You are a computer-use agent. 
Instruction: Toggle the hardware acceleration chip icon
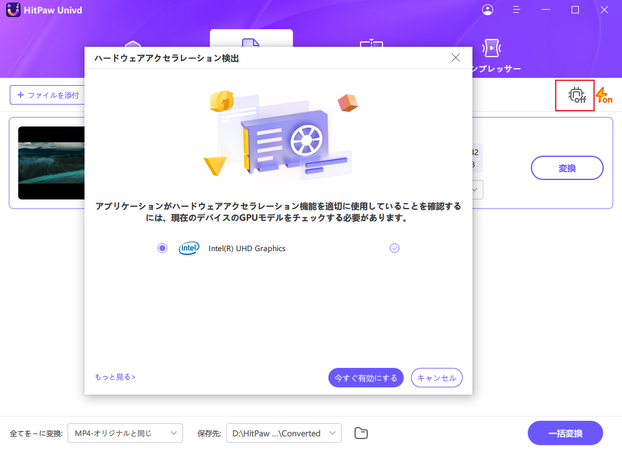[x=575, y=96]
